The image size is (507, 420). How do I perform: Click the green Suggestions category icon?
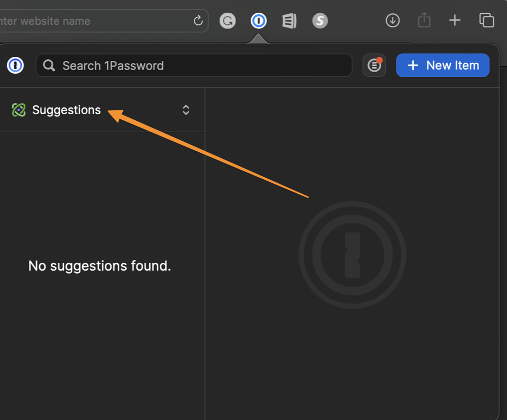pyautogui.click(x=19, y=110)
